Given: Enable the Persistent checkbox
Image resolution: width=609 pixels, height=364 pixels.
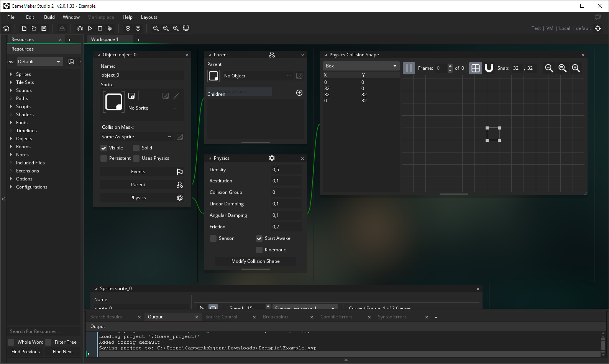Looking at the screenshot, I should click(x=103, y=158).
